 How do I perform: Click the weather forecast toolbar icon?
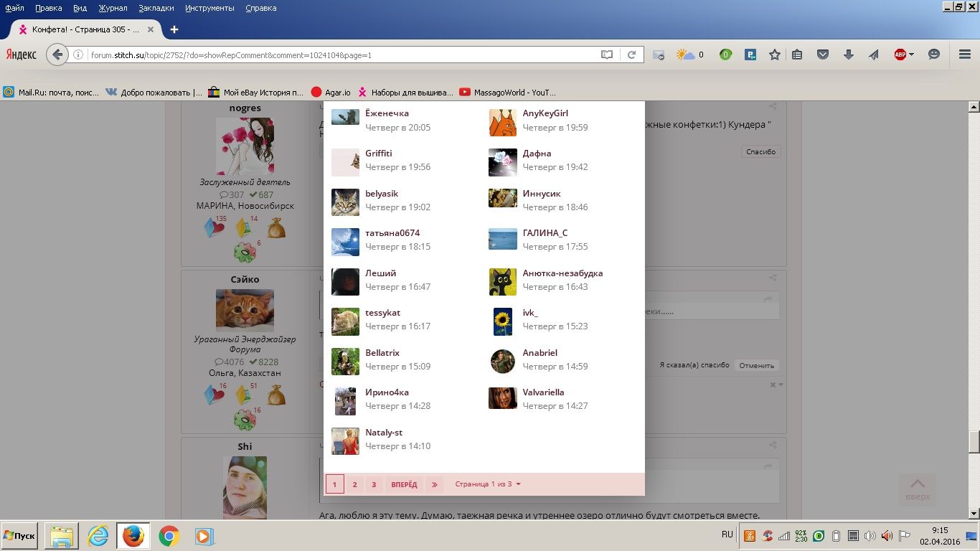[686, 55]
